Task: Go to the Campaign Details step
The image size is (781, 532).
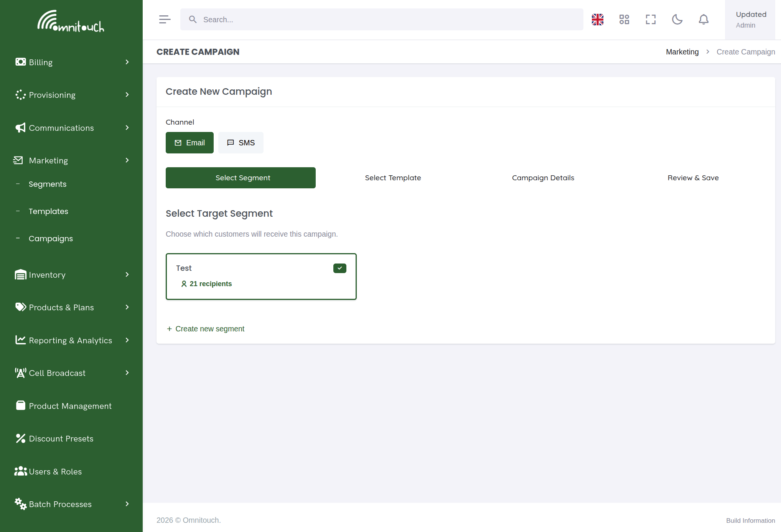Action: tap(543, 178)
